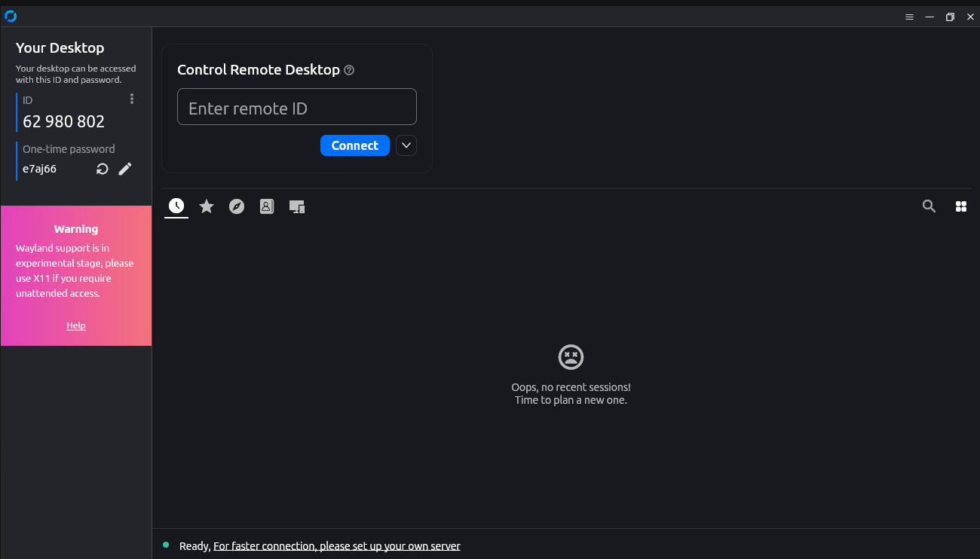The image size is (980, 559).
Task: Switch to Recent sessions clock tab
Action: [x=176, y=206]
